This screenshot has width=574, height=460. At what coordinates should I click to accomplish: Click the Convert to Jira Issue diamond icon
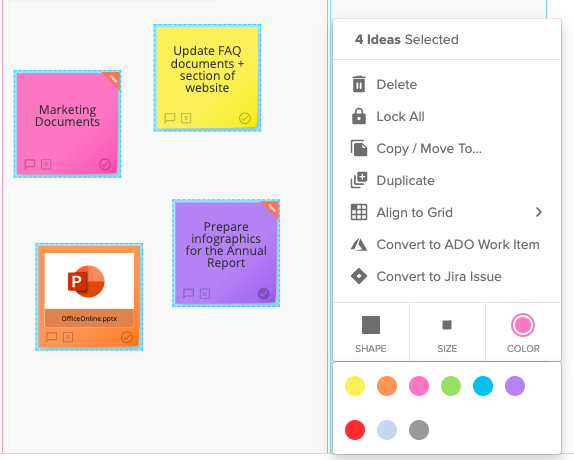click(359, 276)
